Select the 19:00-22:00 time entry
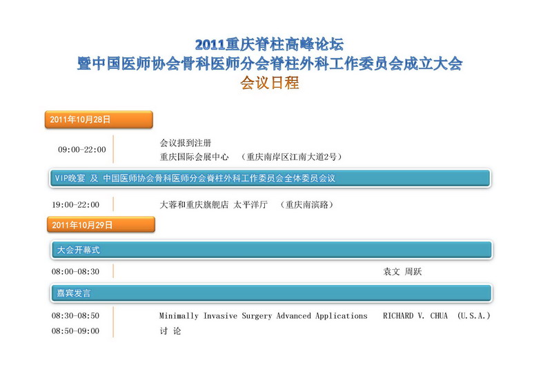Viewport: 552px width, 392px height. pos(75,205)
